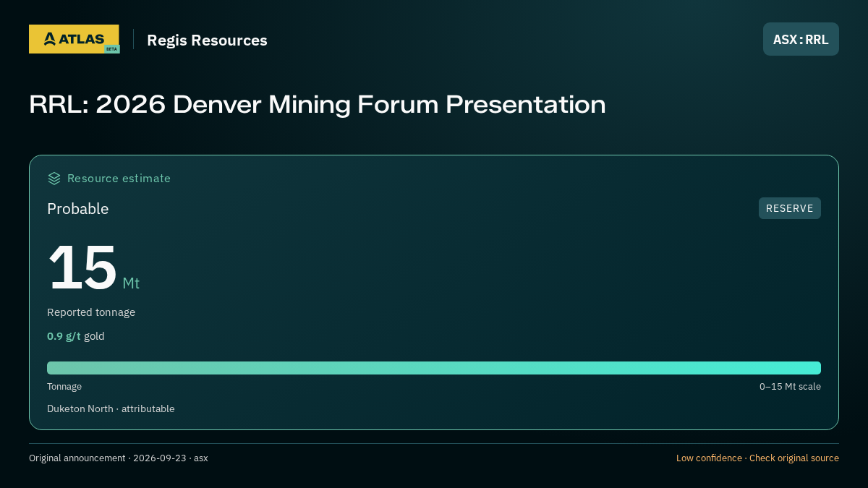Click the ATLAS logo
Viewport: 868px width, 488px height.
tap(74, 39)
